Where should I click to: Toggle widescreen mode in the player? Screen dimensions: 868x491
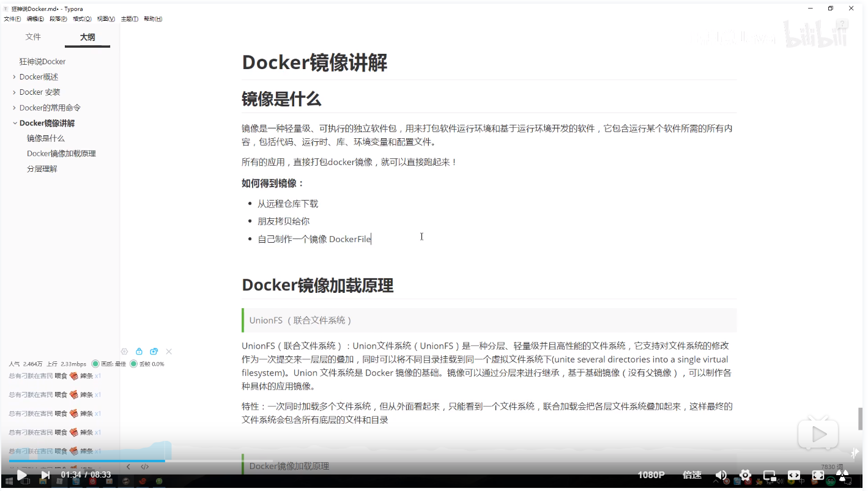click(x=793, y=475)
